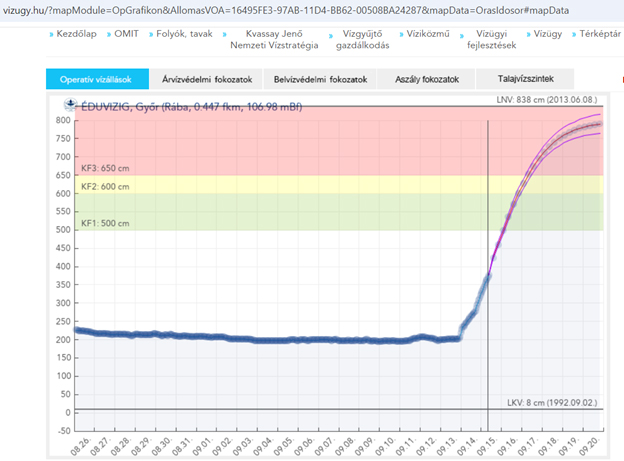Click the 800 value on y-axis
Viewport: 624px width, 461px height.
[x=63, y=120]
